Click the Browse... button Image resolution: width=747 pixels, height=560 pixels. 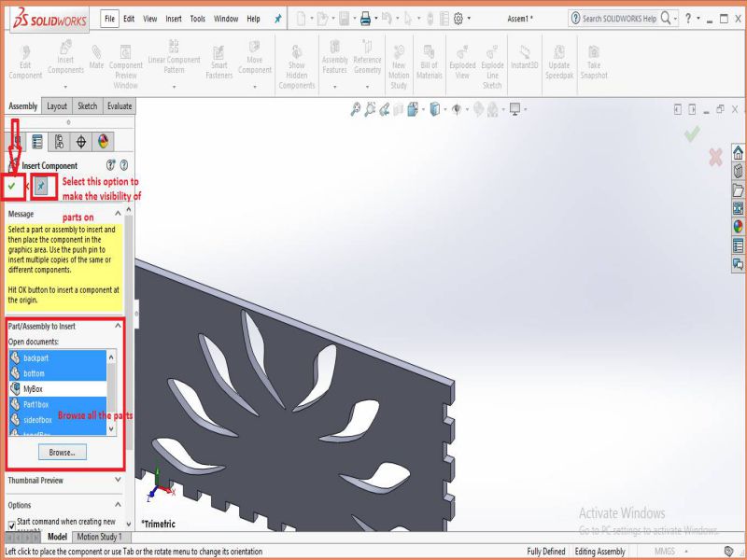63,453
